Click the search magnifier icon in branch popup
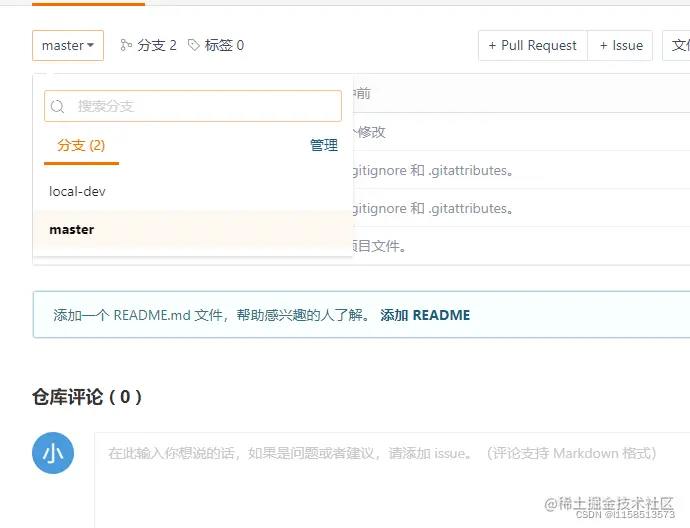 57,106
